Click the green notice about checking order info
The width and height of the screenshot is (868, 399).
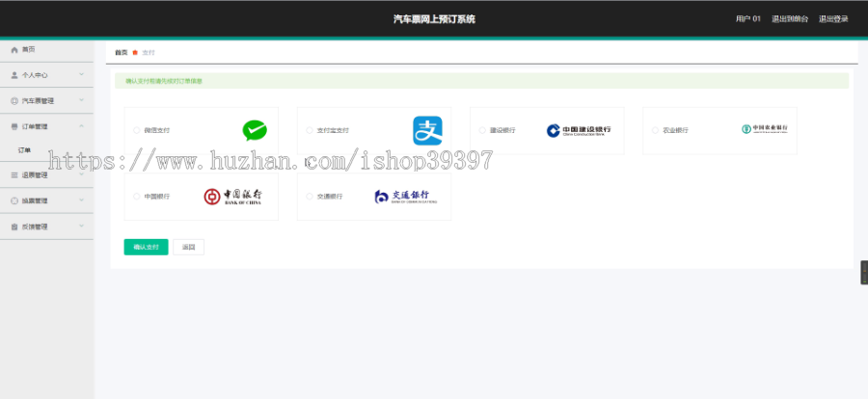point(481,81)
